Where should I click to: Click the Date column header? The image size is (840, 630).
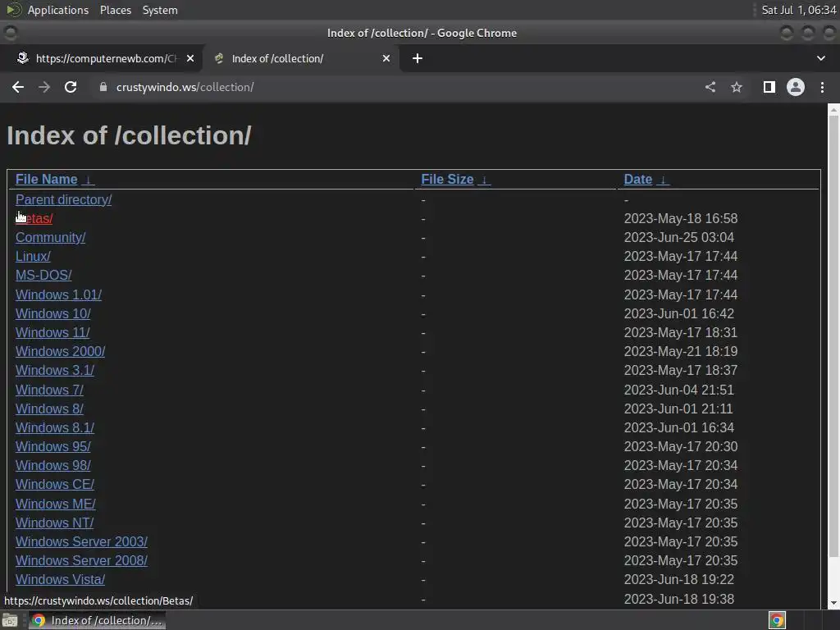point(638,180)
